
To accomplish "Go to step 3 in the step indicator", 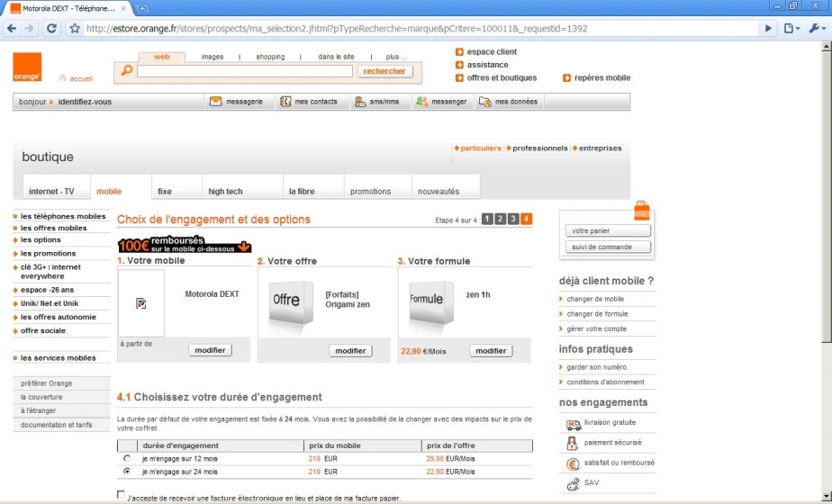I will [x=512, y=219].
